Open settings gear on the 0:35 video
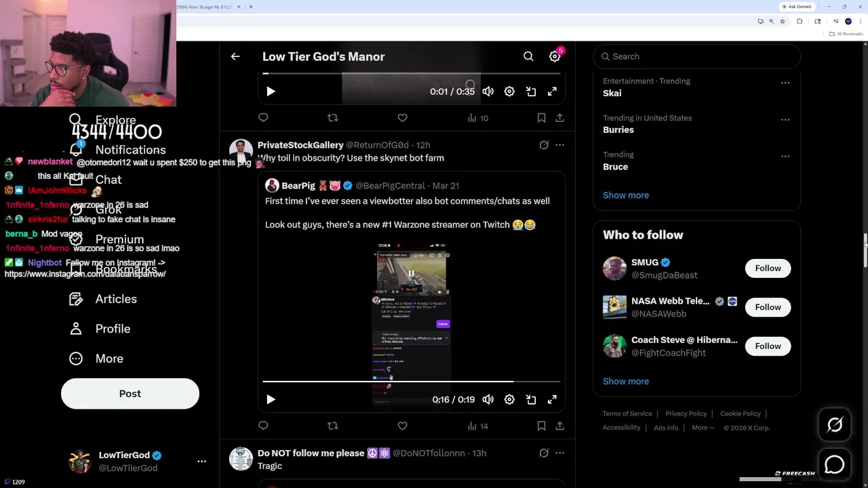The image size is (868, 488). pos(509,91)
